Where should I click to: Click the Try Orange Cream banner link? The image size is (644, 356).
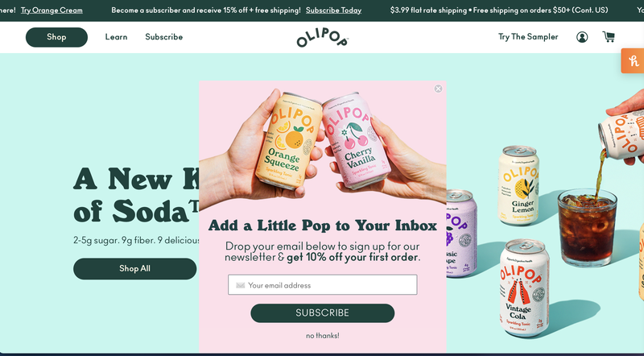[52, 10]
